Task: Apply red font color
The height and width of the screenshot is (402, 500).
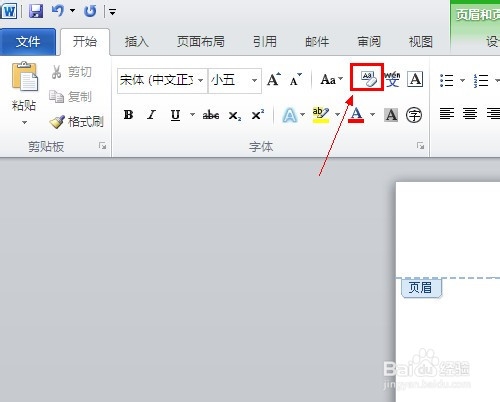Action: pyautogui.click(x=356, y=115)
